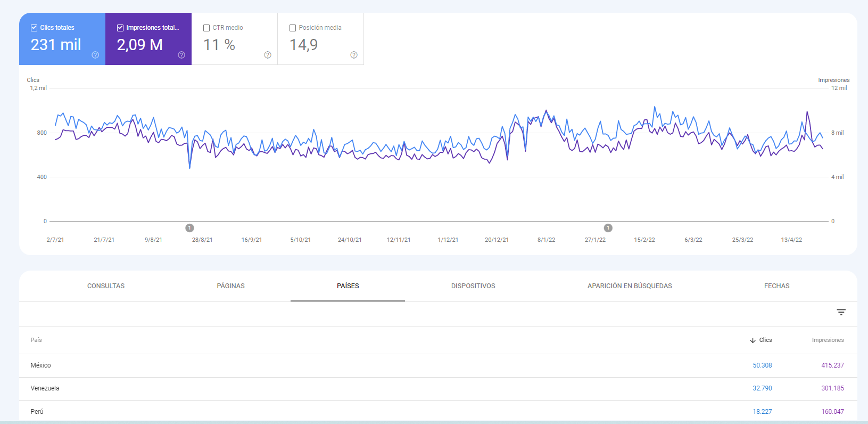Click the 231 mil total clicks value
Viewport: 868px width, 424px height.
[56, 45]
